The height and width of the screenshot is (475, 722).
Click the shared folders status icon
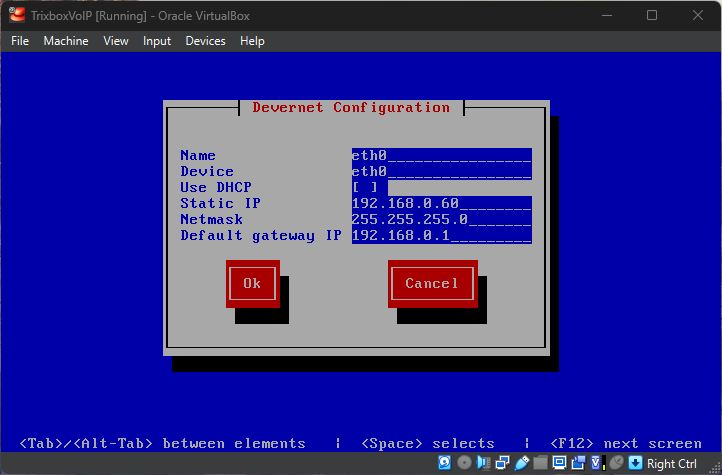pos(541,463)
